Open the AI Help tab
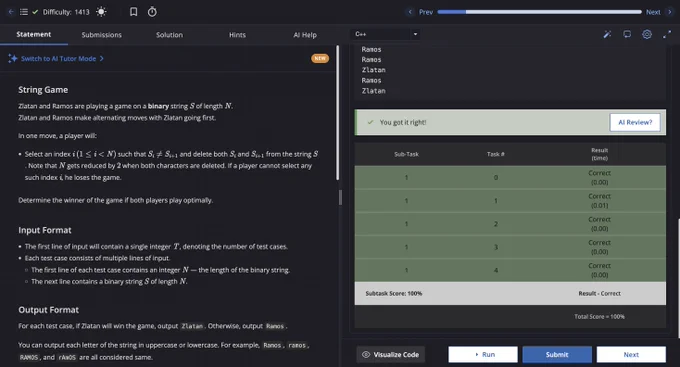This screenshot has width=680, height=367. click(x=305, y=35)
